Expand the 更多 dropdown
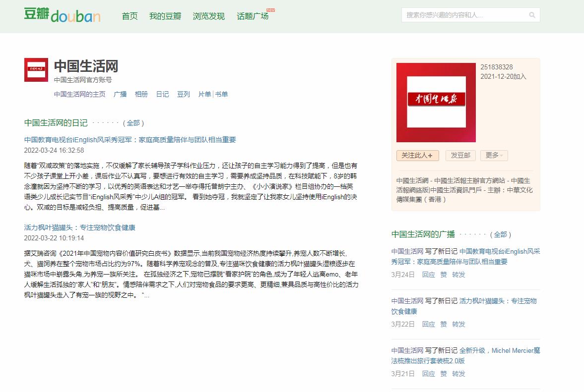This screenshot has width=584, height=392. [x=494, y=156]
